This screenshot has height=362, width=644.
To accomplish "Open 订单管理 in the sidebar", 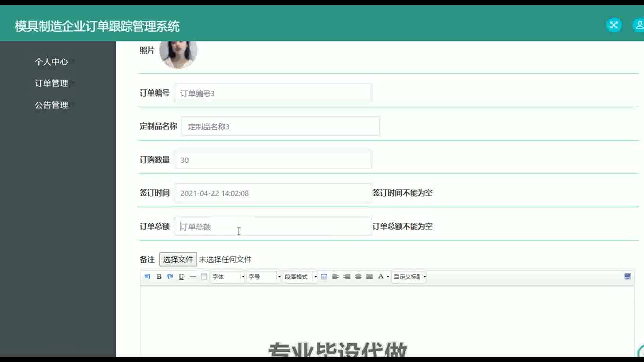I will tap(51, 83).
